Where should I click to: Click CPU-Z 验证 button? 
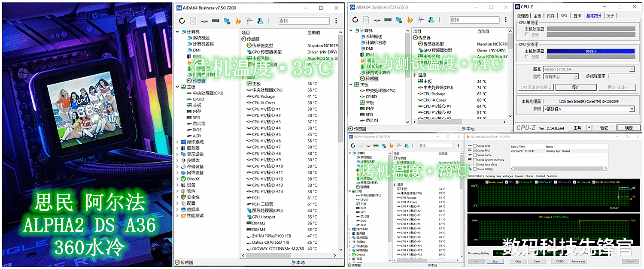604,128
